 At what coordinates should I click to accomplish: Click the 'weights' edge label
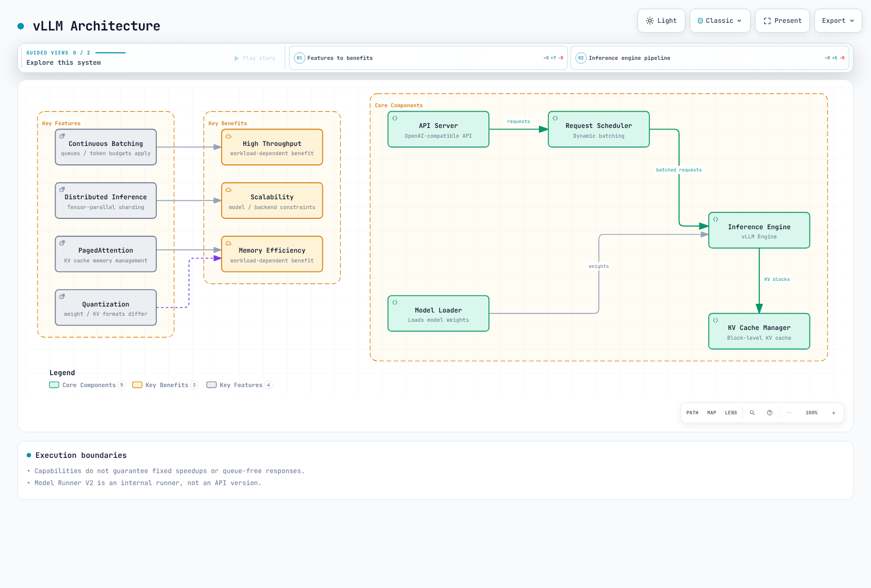599,266
